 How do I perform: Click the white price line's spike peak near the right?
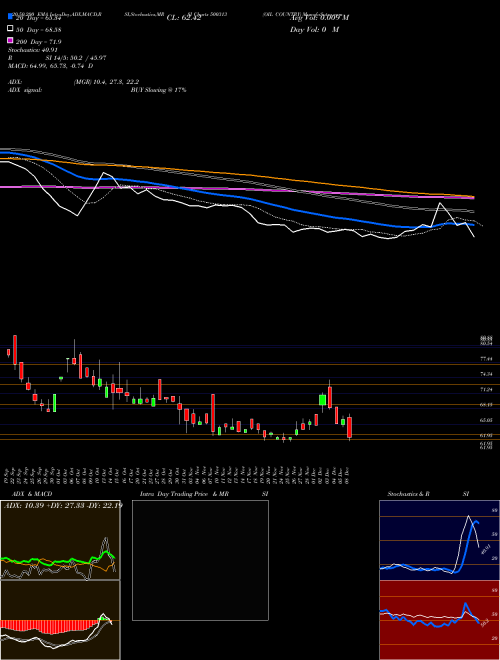(x=440, y=204)
